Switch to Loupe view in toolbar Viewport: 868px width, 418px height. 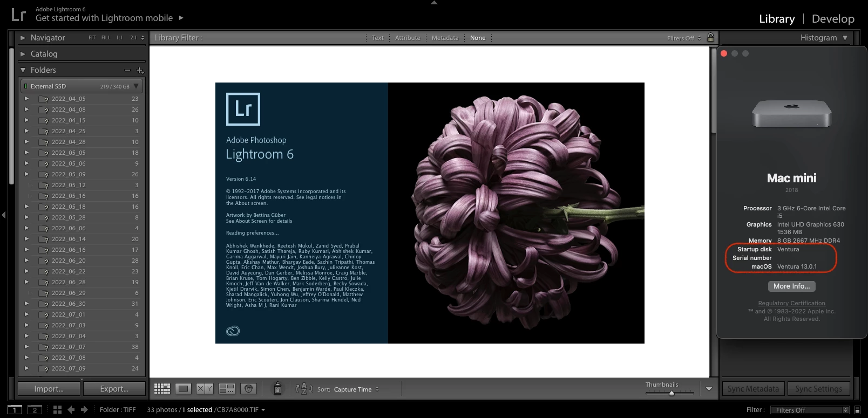(184, 388)
